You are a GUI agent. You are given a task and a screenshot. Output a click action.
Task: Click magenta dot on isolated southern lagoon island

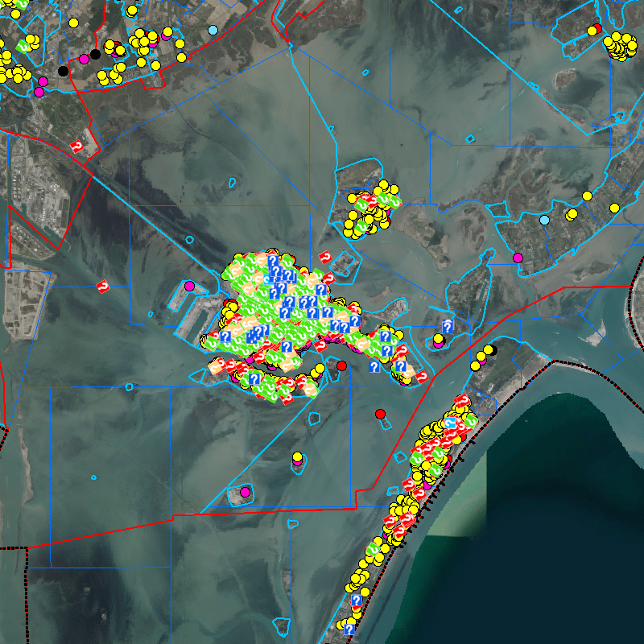(x=245, y=492)
